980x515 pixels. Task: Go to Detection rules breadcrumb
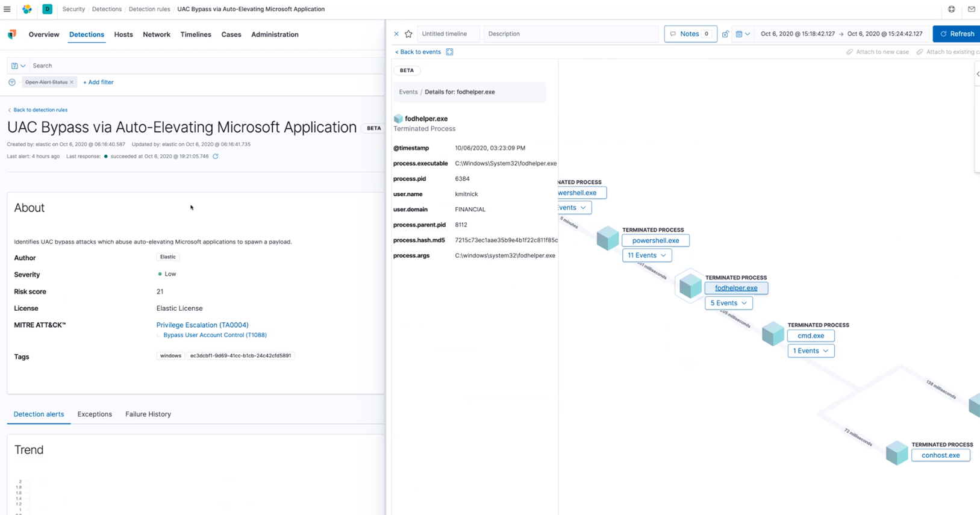(x=149, y=9)
